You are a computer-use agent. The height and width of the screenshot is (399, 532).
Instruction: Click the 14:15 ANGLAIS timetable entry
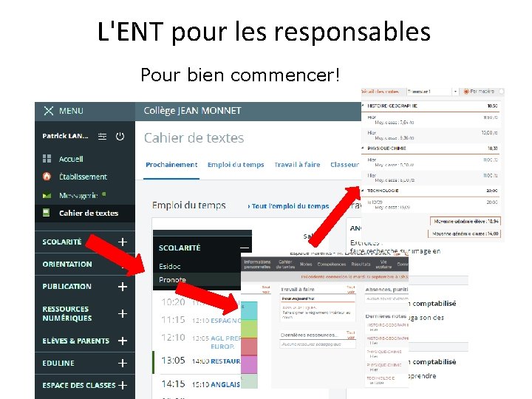201,384
